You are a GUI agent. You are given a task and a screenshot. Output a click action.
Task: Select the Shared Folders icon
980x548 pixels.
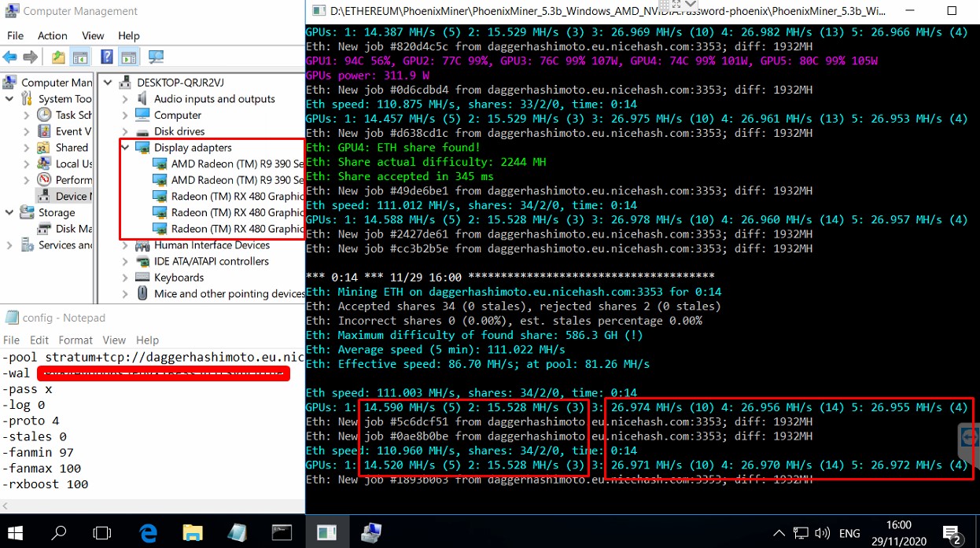point(44,148)
